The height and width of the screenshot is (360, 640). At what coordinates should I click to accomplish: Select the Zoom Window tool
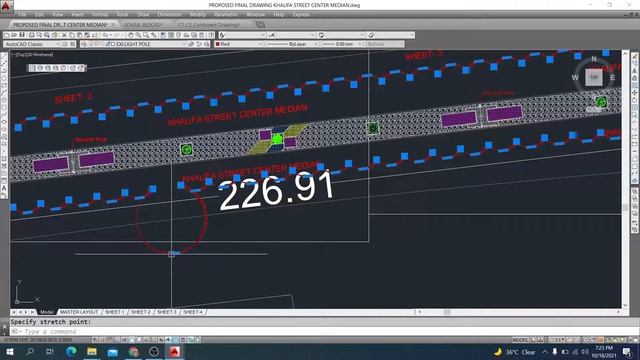tap(146, 35)
